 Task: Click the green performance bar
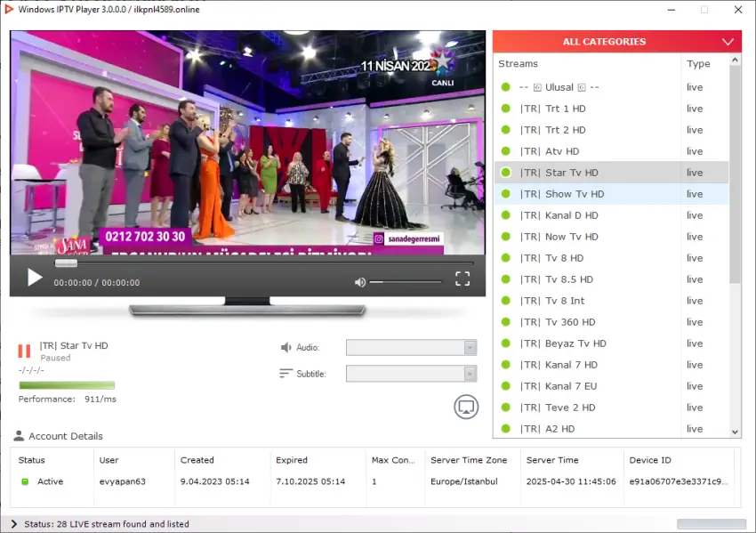(x=67, y=385)
